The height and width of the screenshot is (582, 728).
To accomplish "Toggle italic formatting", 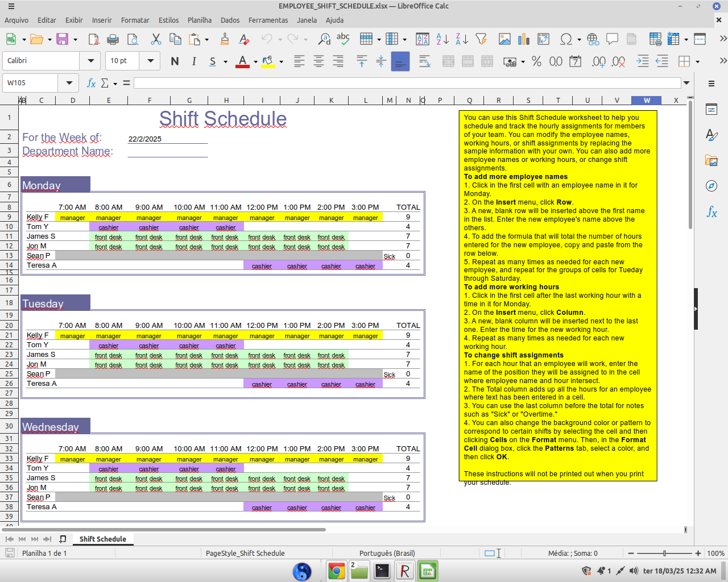I will coord(194,61).
